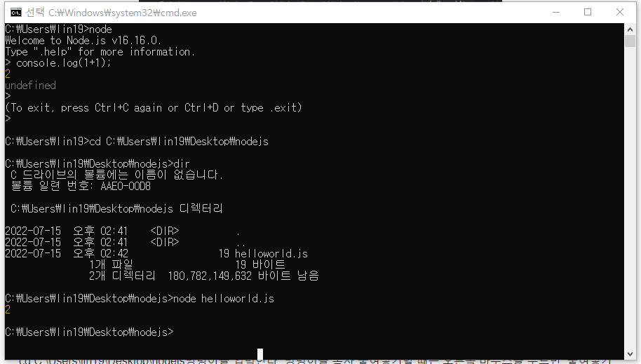Click the 'cd C:\Users\lin19\Desktop\nodejs' command line

(x=137, y=142)
